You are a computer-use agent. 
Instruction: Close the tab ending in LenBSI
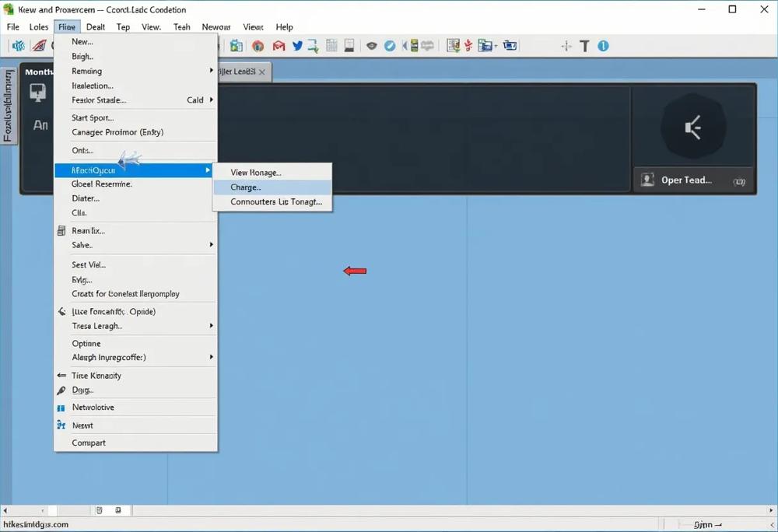click(262, 72)
